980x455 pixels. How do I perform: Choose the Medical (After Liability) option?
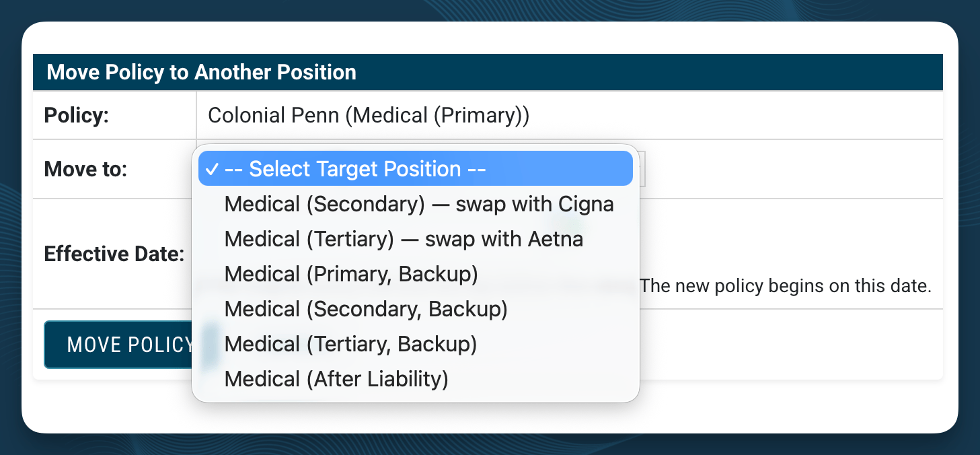point(416,379)
